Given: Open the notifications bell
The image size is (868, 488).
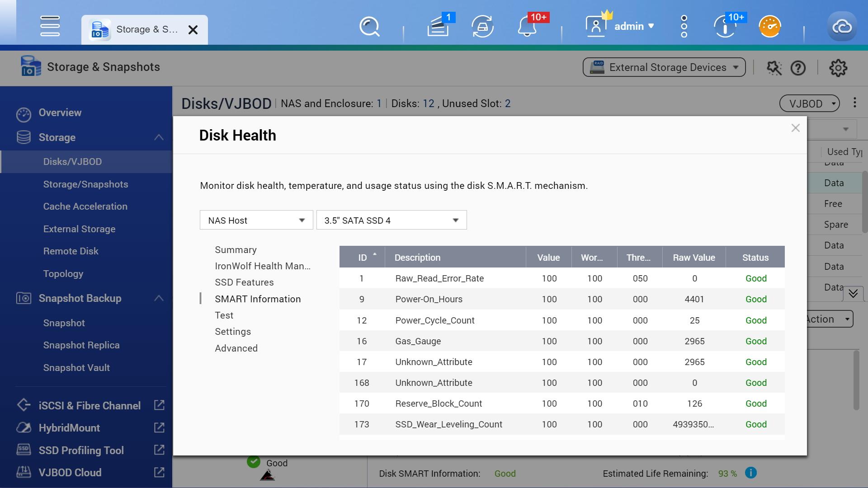Looking at the screenshot, I should point(527,26).
